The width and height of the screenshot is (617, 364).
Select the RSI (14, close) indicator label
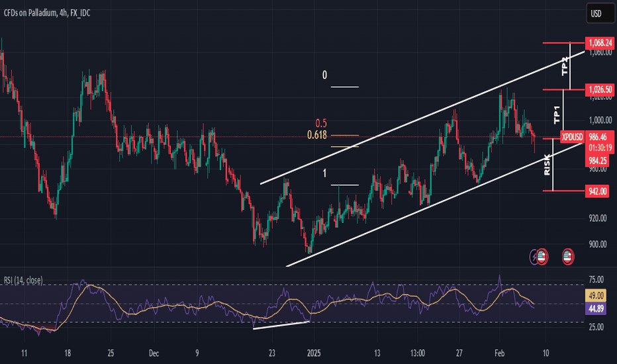[x=24, y=280]
